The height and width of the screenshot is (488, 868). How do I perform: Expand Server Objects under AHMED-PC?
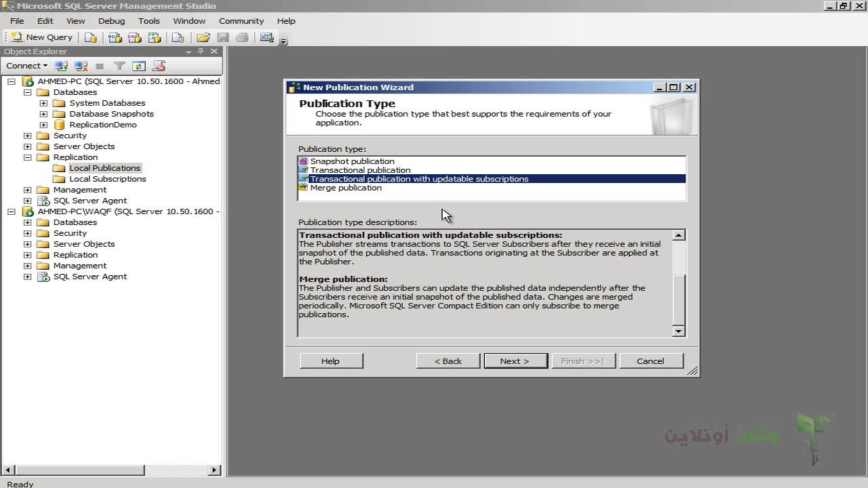(28, 146)
